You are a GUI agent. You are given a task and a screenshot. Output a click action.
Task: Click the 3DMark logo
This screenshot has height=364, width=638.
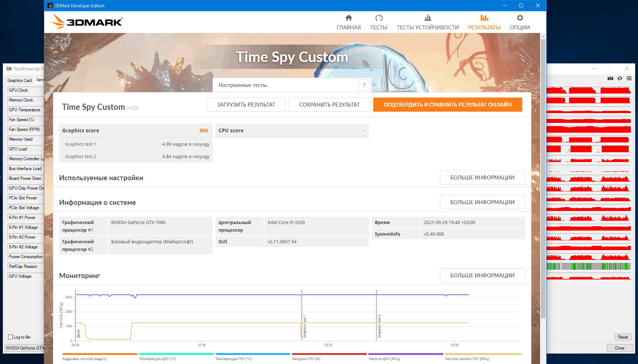pos(87,21)
